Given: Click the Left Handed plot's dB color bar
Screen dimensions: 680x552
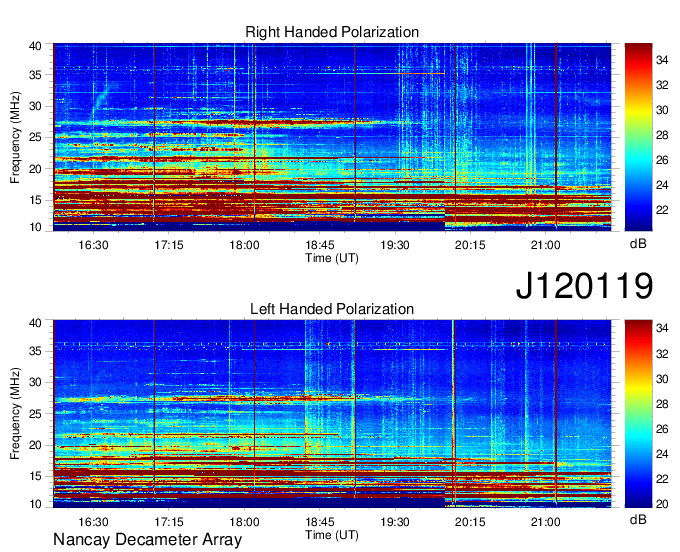Looking at the screenshot, I should pos(638,414).
